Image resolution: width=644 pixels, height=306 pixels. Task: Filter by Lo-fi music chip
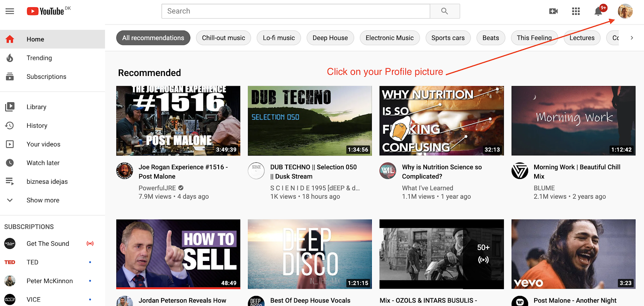[279, 38]
